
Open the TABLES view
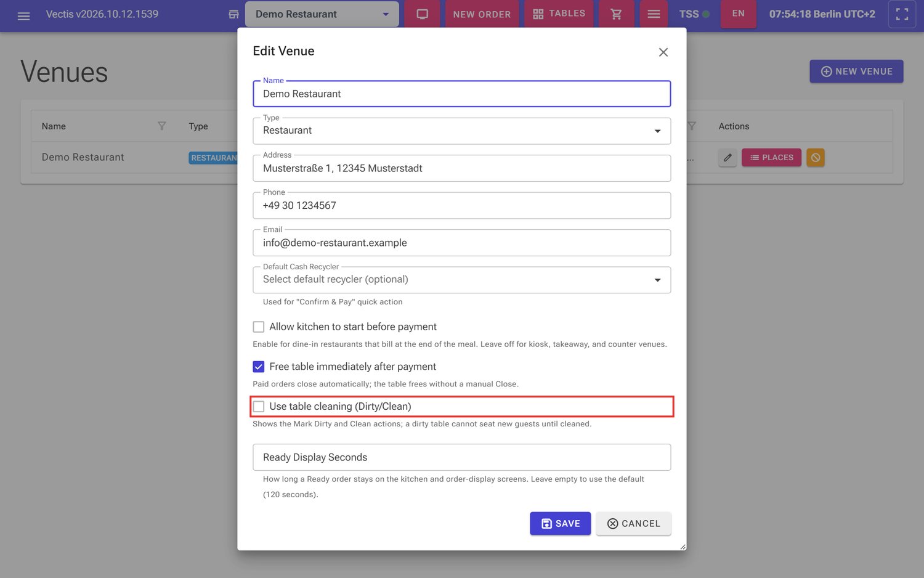click(x=559, y=14)
